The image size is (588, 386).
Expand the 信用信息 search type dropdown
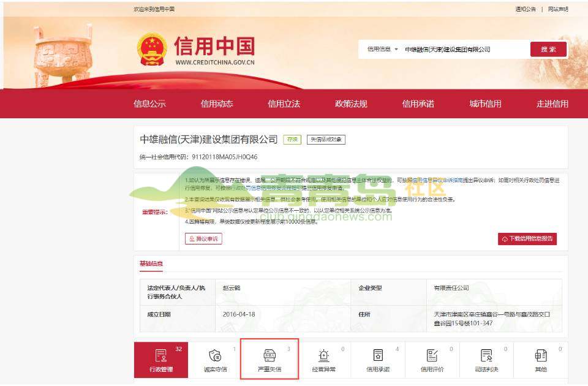pos(382,49)
